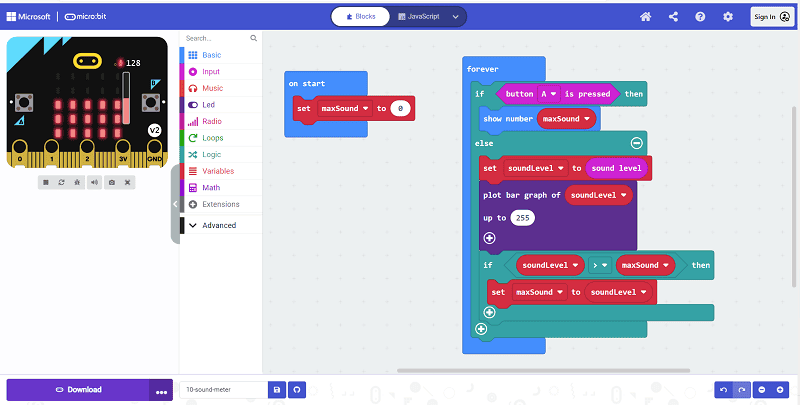Save the project with the disk icon

point(277,390)
